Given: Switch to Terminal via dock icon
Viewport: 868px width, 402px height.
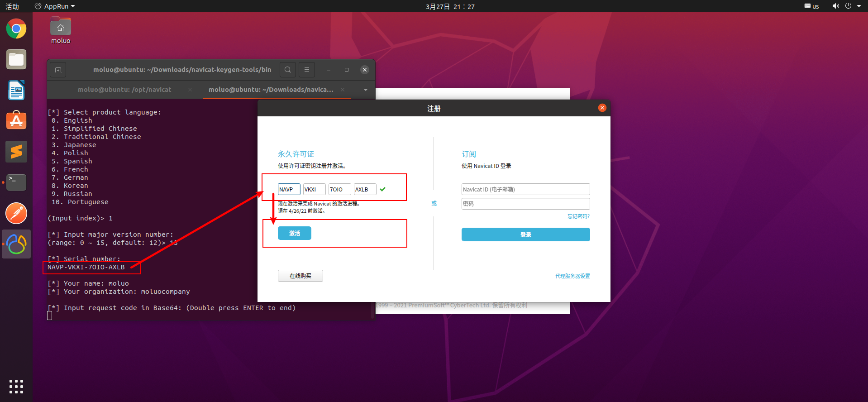Looking at the screenshot, I should pos(16,182).
